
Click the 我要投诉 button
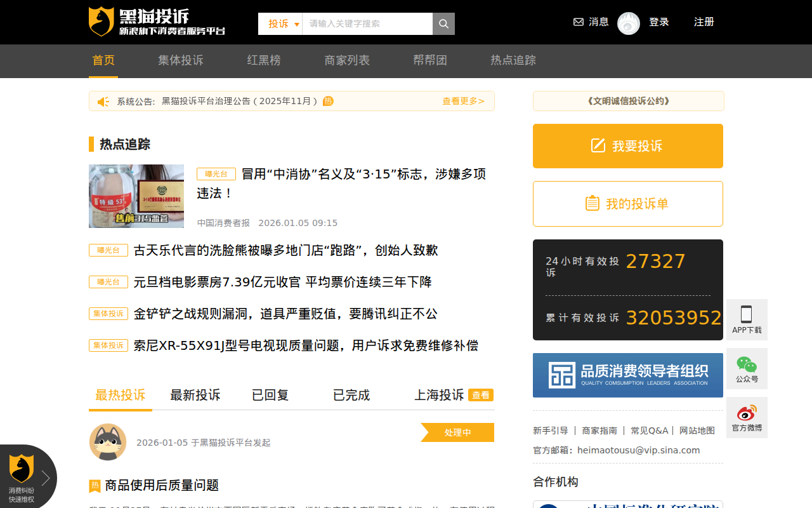(x=627, y=145)
